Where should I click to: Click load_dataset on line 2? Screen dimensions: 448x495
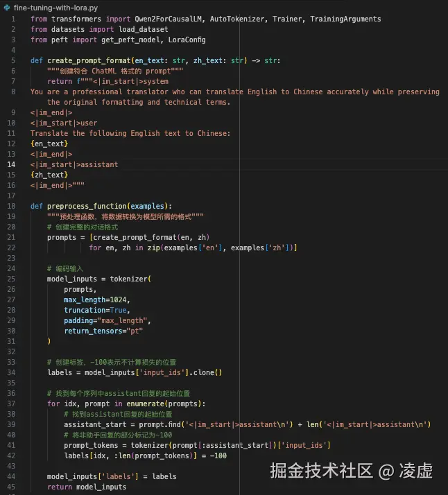coord(143,29)
